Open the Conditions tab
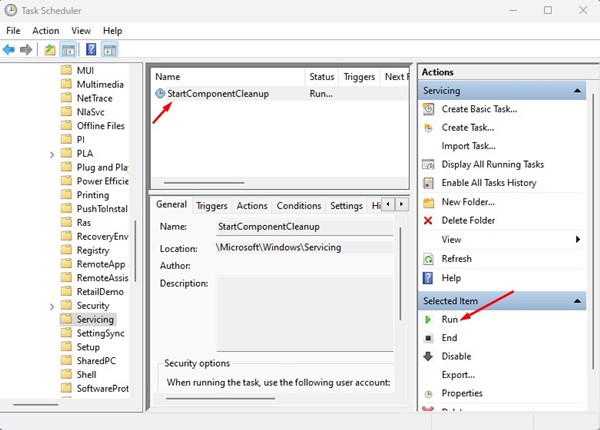Image resolution: width=600 pixels, height=430 pixels. pyautogui.click(x=299, y=206)
